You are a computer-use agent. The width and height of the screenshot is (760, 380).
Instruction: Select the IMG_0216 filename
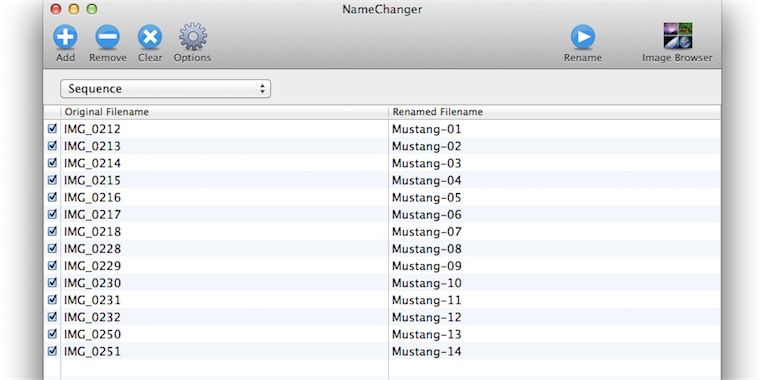(92, 198)
